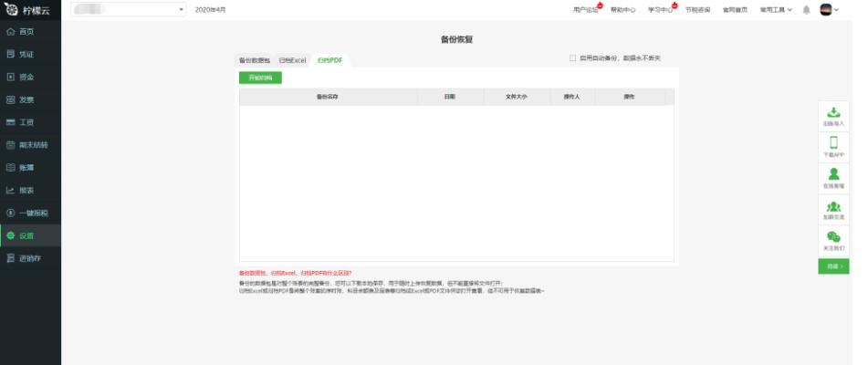Select the 归档PDF tab
Image resolution: width=868 pixels, height=365 pixels.
[329, 60]
